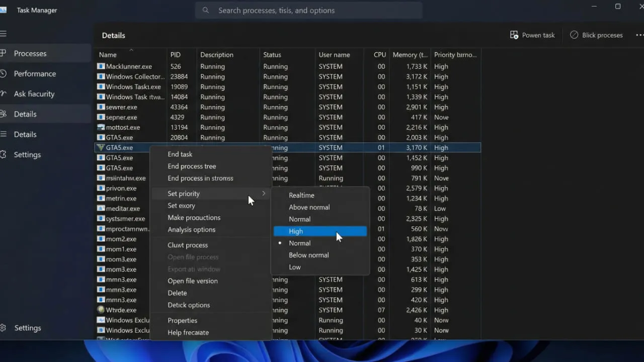The image size is (644, 362).
Task: Click the Blick proceses button
Action: tap(596, 35)
